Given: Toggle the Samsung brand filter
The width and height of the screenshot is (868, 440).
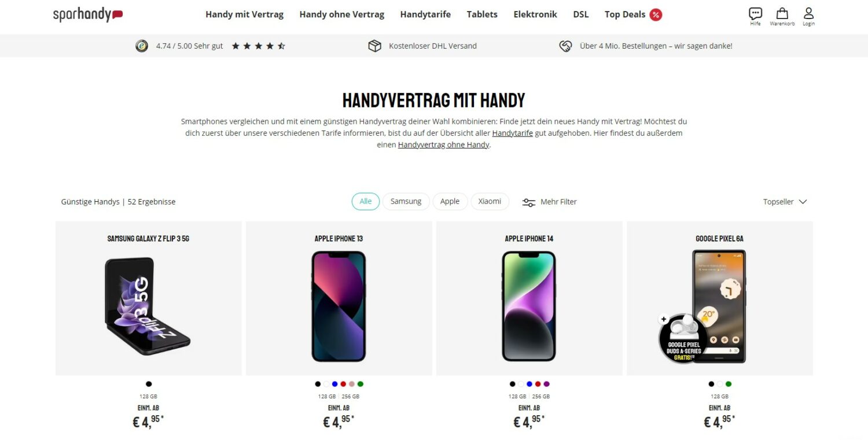Looking at the screenshot, I should [x=406, y=201].
